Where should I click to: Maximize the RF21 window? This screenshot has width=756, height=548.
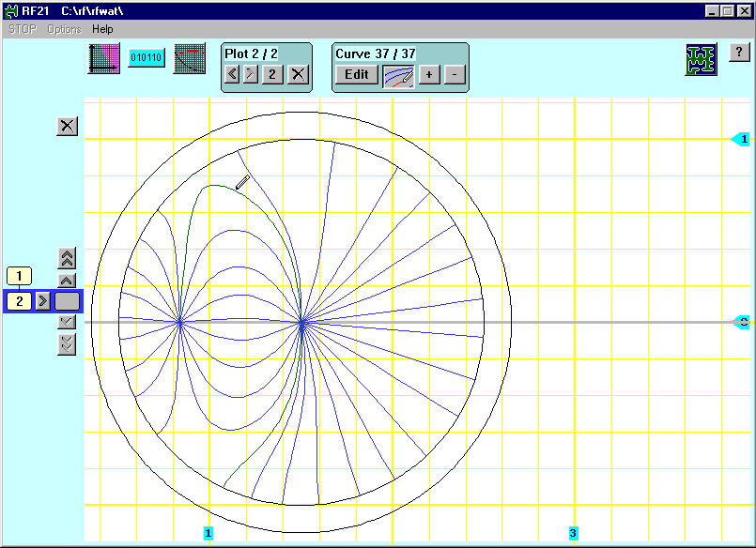coord(728,10)
